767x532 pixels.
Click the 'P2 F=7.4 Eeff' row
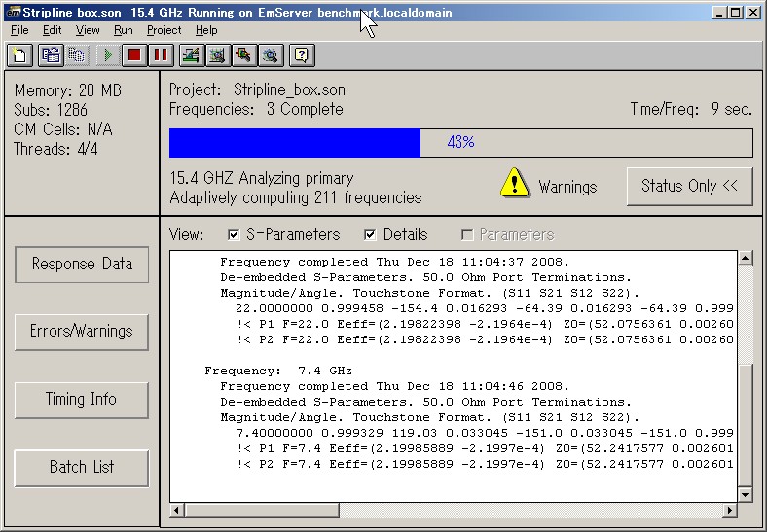pos(486,465)
